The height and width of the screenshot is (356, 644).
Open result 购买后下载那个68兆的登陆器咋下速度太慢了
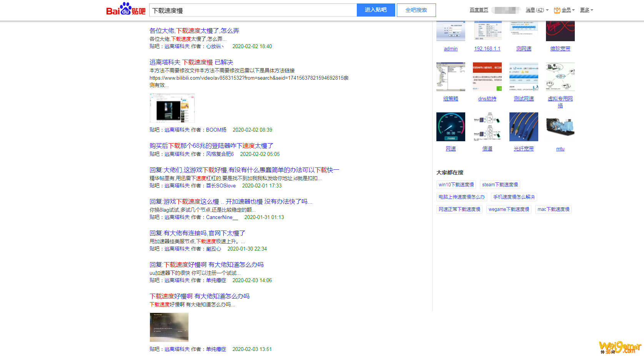point(211,145)
